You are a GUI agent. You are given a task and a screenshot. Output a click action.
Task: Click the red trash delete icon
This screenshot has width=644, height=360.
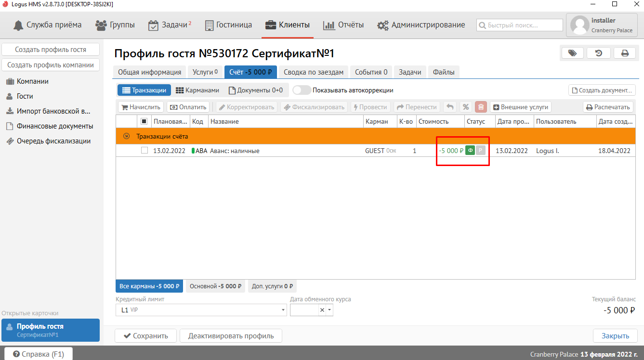point(481,107)
